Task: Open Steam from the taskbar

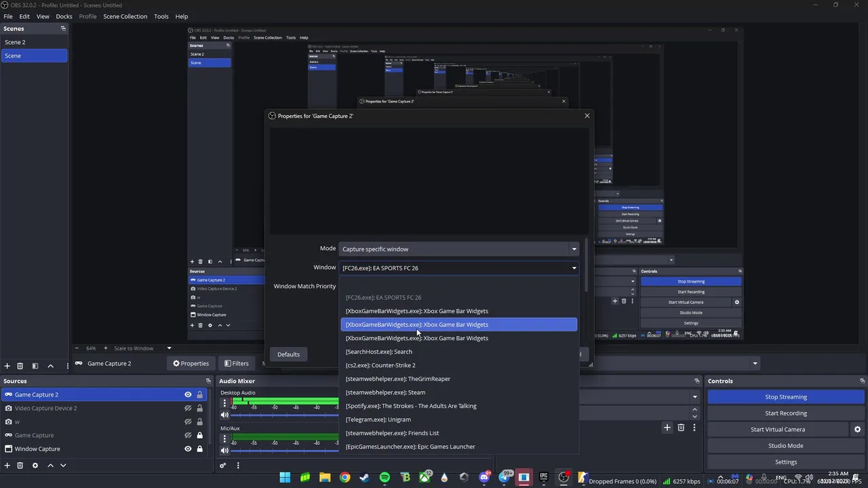Action: click(x=365, y=477)
